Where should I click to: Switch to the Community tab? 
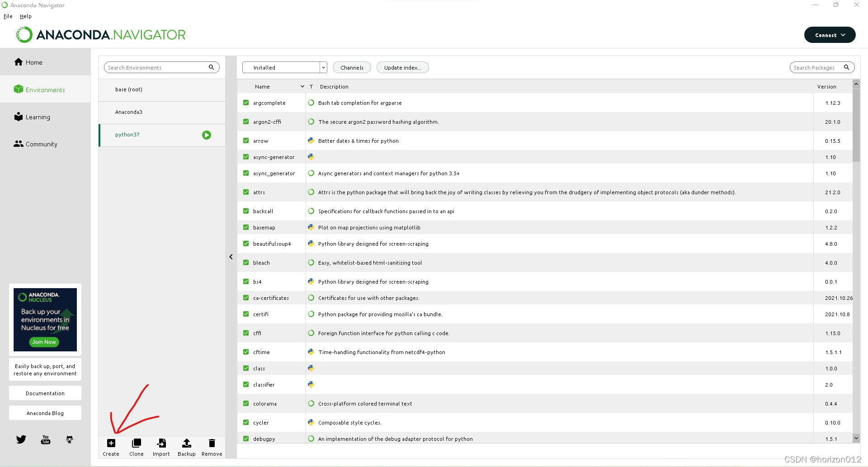(x=45, y=144)
